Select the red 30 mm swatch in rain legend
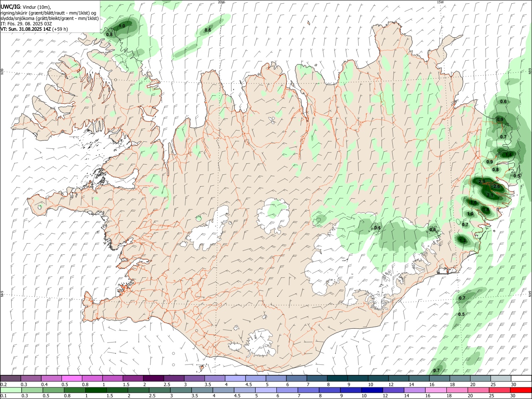 coord(521,390)
